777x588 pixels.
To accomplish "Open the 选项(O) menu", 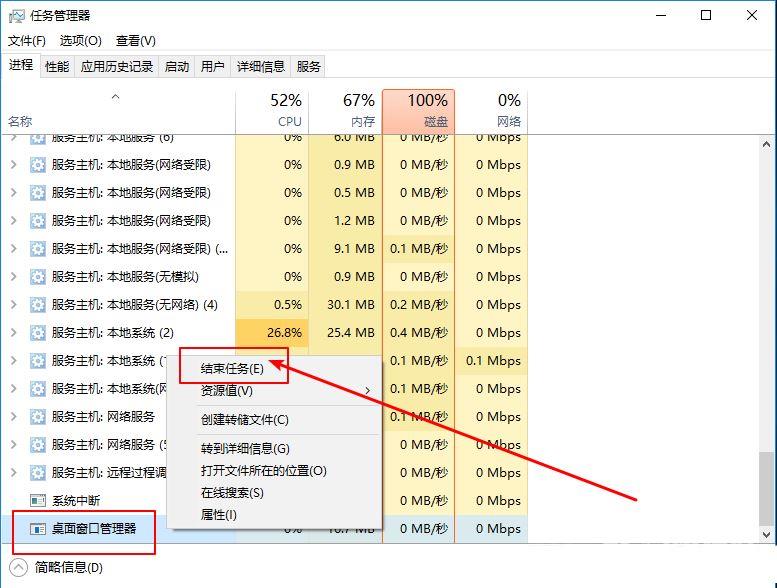I will 81,41.
